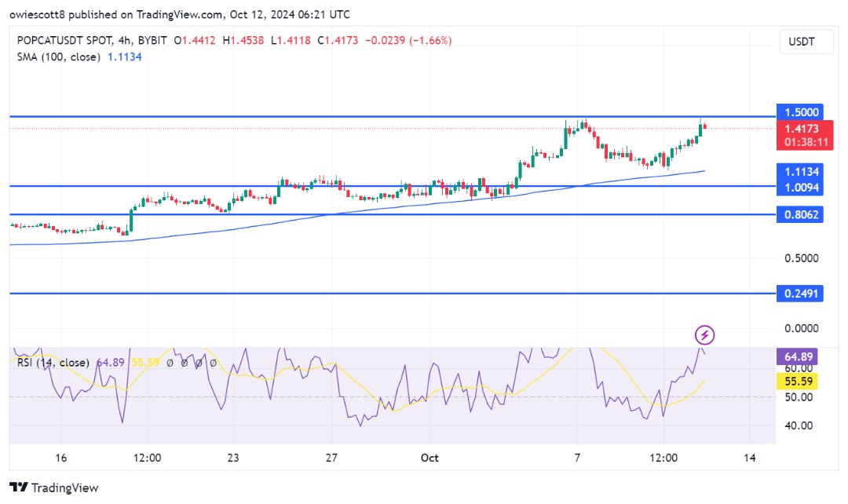Click the 0.2491 price level label
Viewport: 848px width, 504px height.
coord(799,293)
